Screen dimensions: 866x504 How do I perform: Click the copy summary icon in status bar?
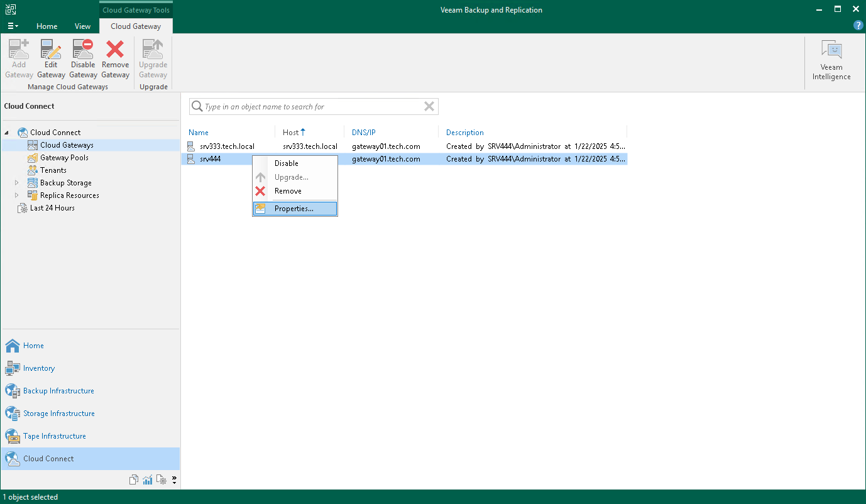(134, 479)
